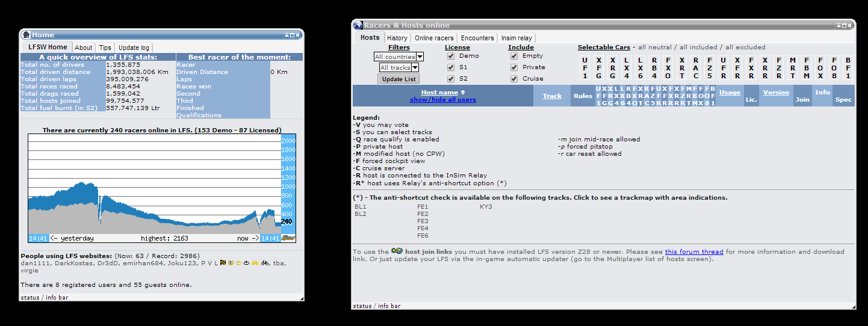Click the Home window resize grip
Viewport: 868px width, 326px height.
coord(302,298)
